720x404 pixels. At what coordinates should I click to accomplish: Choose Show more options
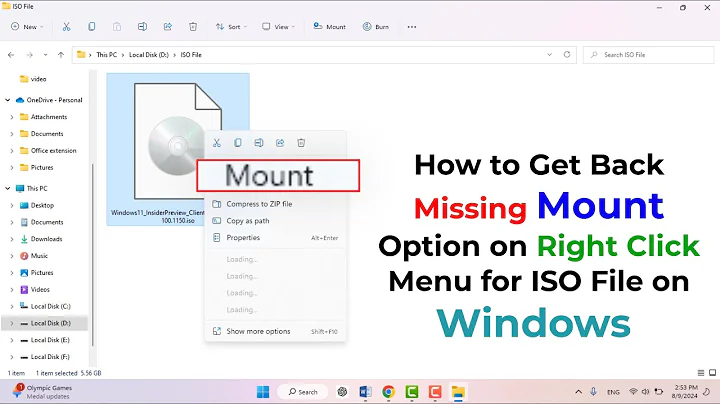[276, 331]
